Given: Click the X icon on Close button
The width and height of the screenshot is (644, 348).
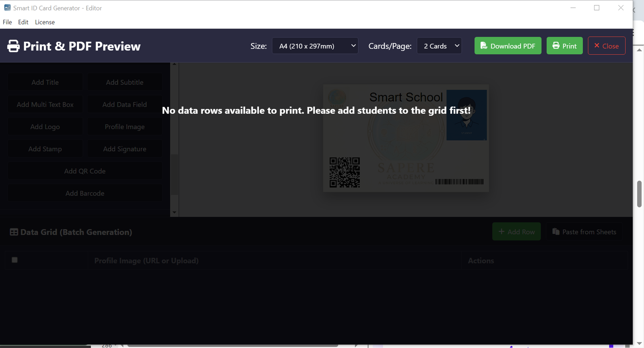Looking at the screenshot, I should tap(597, 45).
